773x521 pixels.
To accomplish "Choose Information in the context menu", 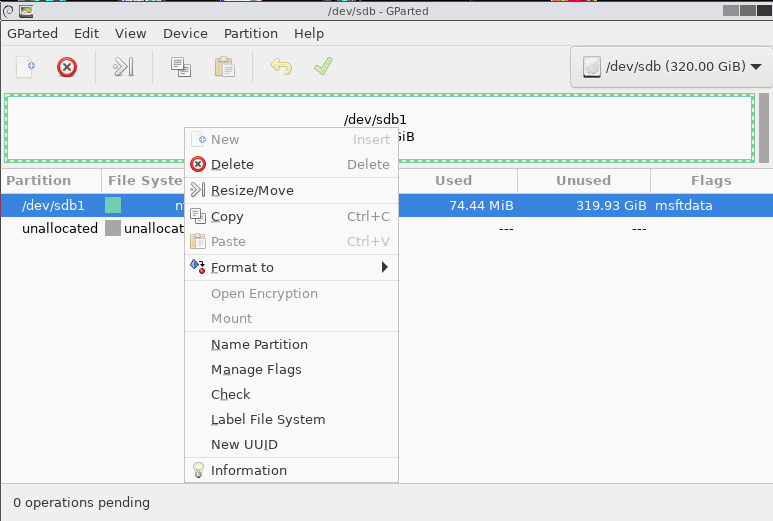I will pyautogui.click(x=248, y=470).
